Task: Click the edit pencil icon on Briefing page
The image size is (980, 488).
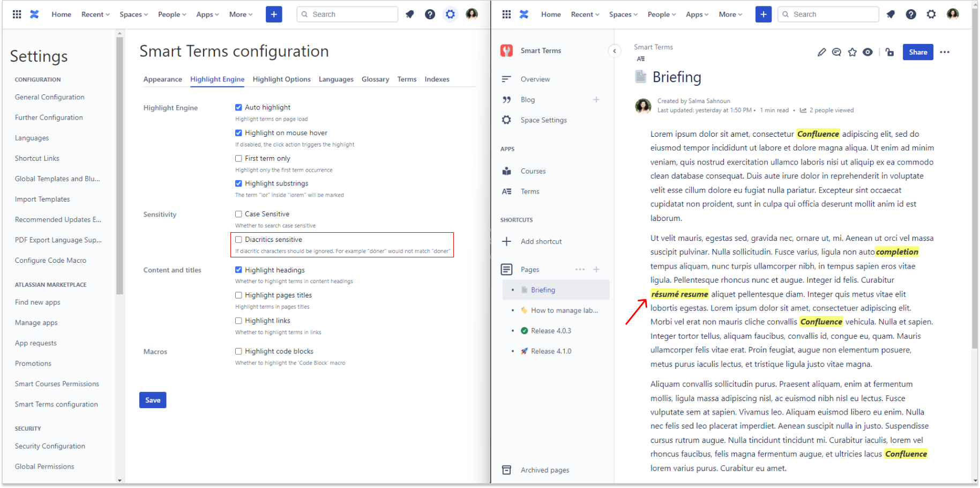Action: click(x=821, y=52)
